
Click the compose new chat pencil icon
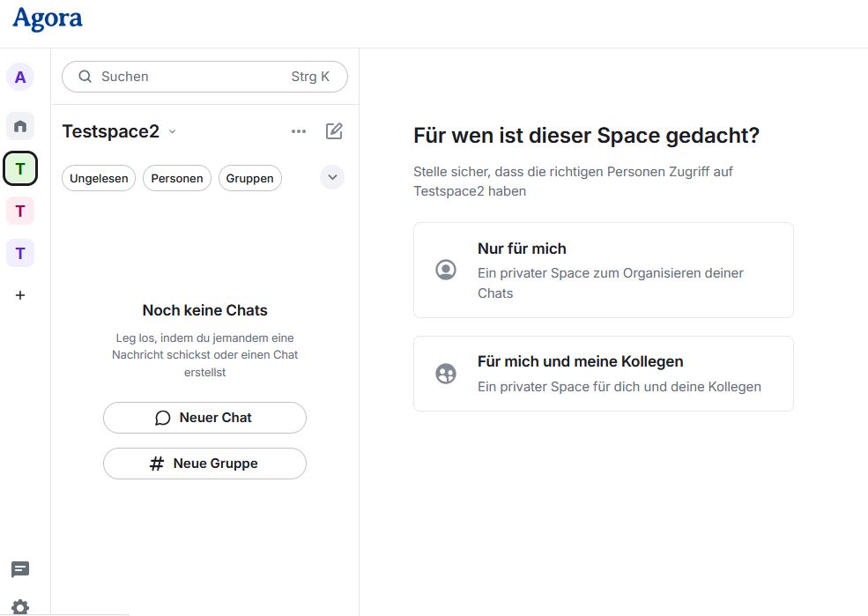click(334, 131)
